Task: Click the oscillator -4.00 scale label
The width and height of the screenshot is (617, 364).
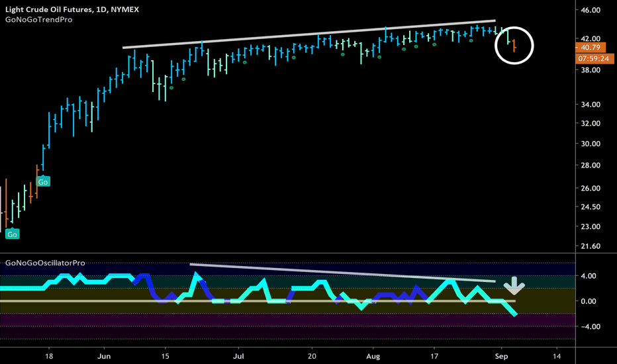Action: (591, 327)
